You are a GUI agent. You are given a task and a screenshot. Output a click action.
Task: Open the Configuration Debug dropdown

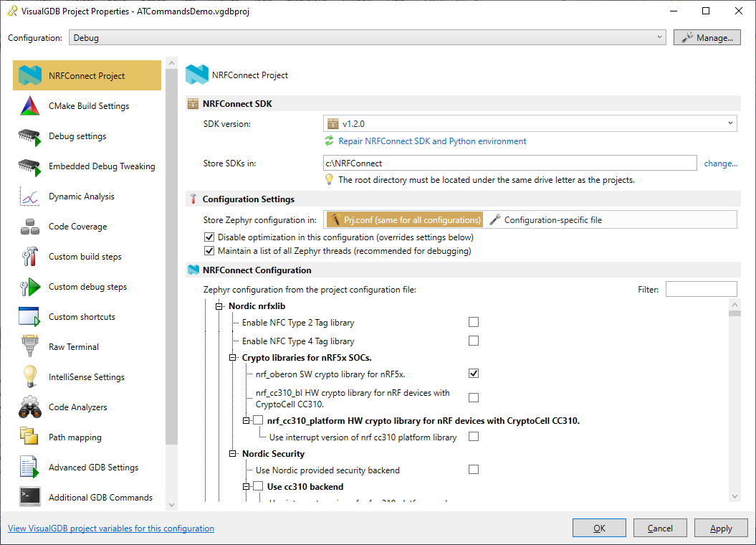pos(368,37)
